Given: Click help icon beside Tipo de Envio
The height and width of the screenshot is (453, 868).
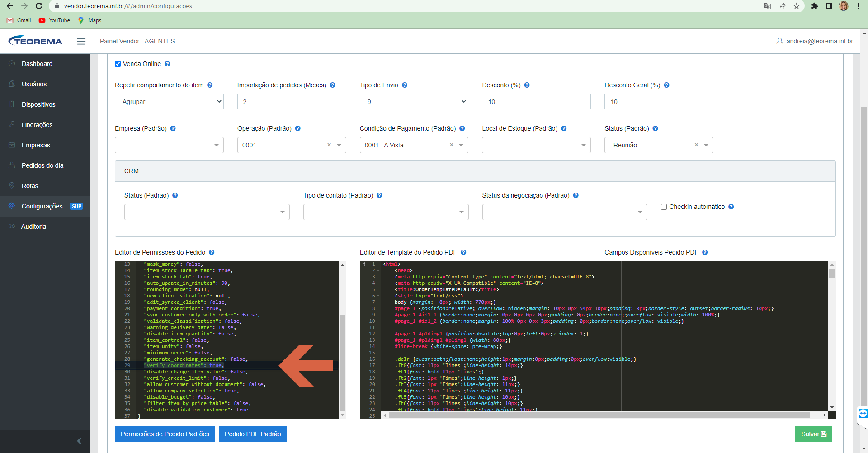Looking at the screenshot, I should coord(405,85).
